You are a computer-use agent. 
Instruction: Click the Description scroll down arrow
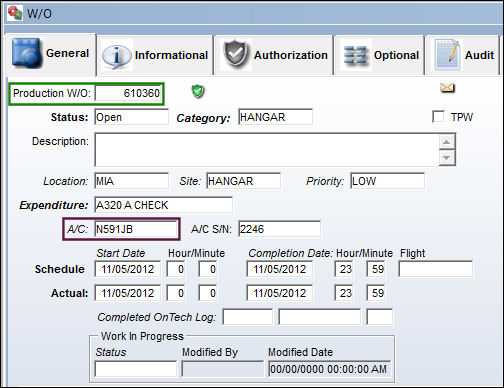(x=447, y=157)
